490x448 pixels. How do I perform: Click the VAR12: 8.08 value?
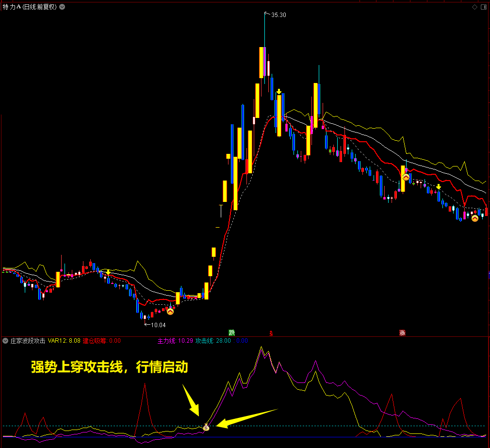tap(64, 341)
